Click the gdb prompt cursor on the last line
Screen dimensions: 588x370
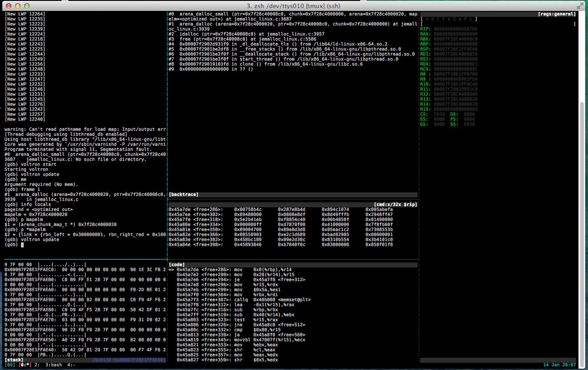point(22,245)
